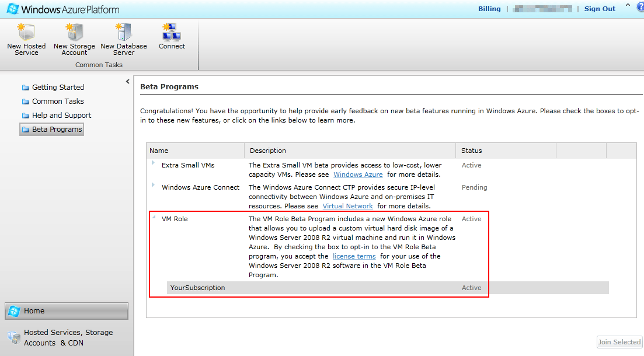Click the Pending status of Azure Connect
Screen dimensions: 644x356
pos(474,187)
